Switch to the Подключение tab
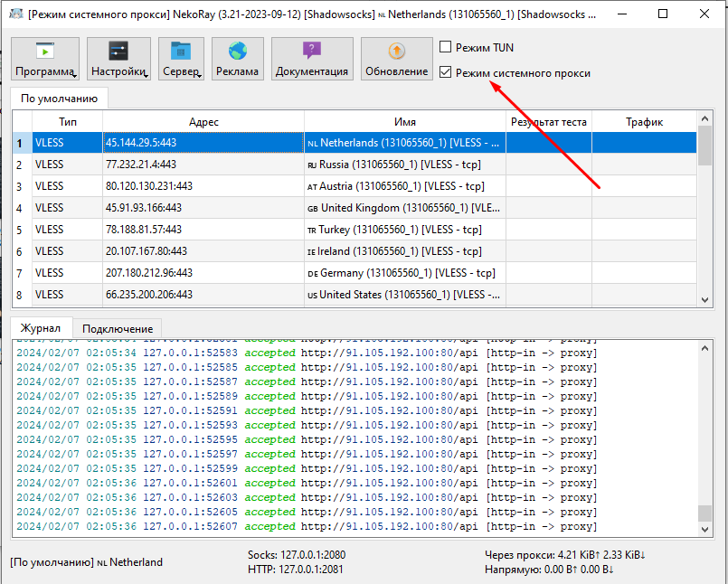This screenshot has height=584, width=728. coord(118,328)
